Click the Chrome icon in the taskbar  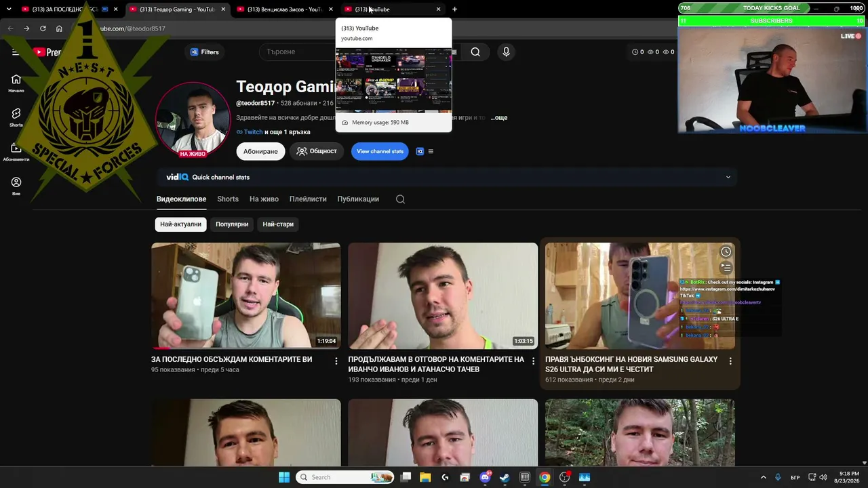click(545, 477)
